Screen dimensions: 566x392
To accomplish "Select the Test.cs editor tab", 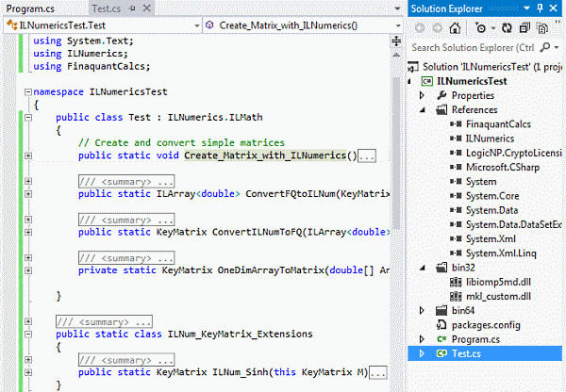I will click(106, 8).
